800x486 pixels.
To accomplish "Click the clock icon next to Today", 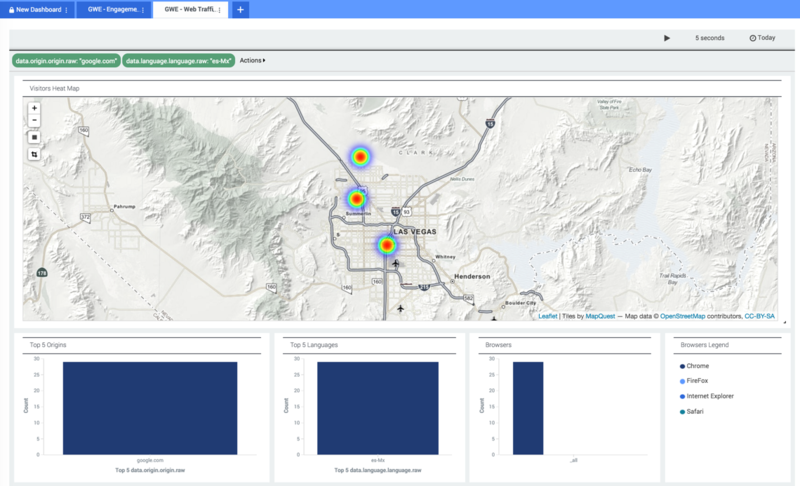I will point(752,38).
